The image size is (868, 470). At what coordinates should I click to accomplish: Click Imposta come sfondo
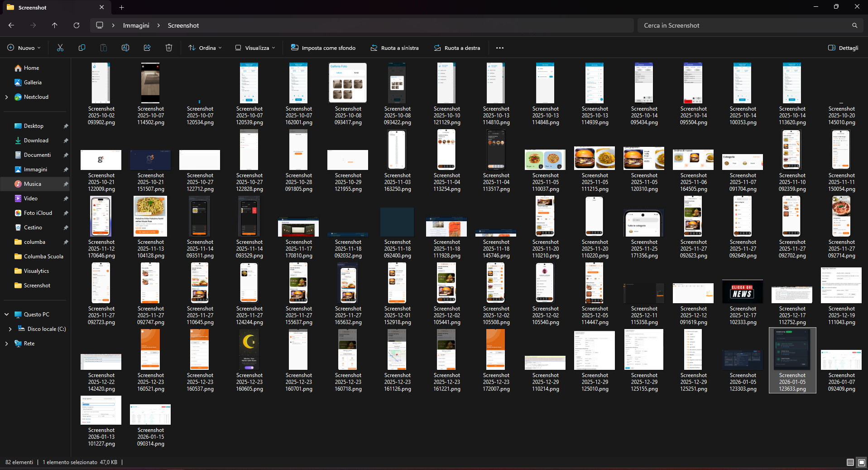click(323, 48)
